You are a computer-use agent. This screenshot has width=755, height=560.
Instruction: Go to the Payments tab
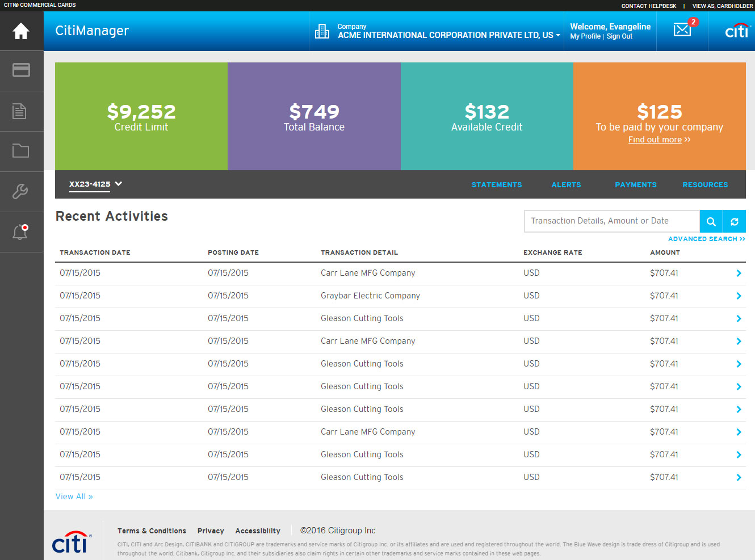pyautogui.click(x=635, y=185)
